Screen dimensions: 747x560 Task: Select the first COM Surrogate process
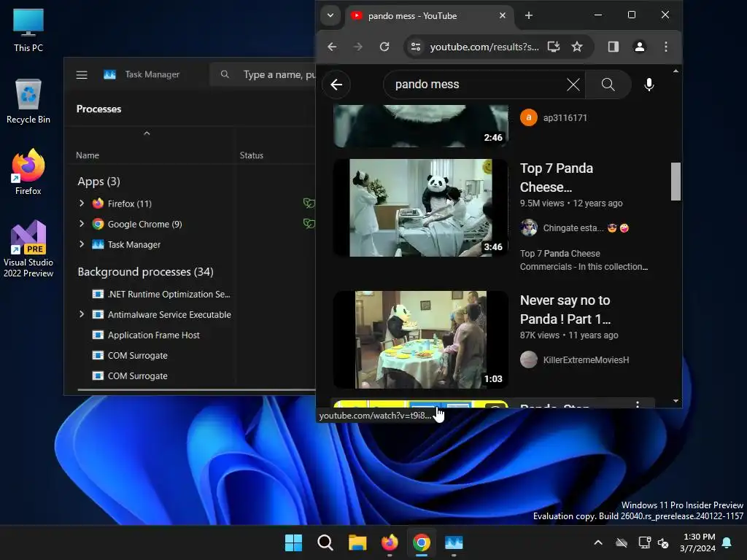click(x=137, y=356)
